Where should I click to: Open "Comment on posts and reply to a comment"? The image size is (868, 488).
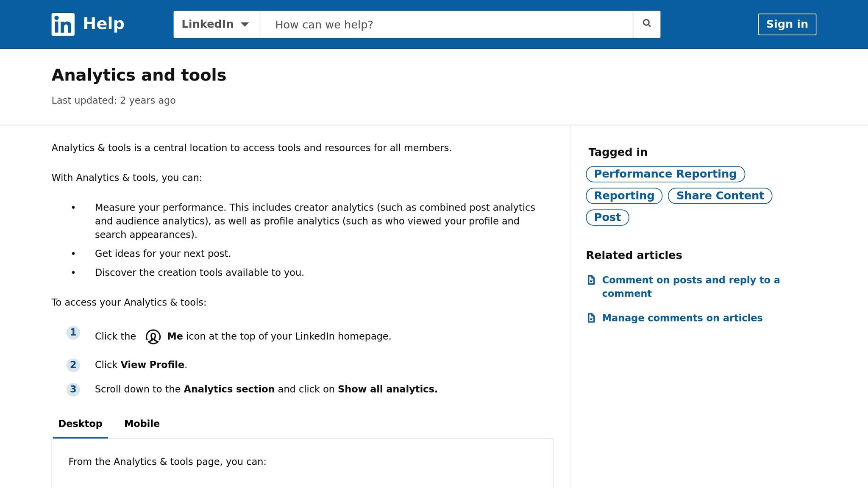(x=691, y=286)
